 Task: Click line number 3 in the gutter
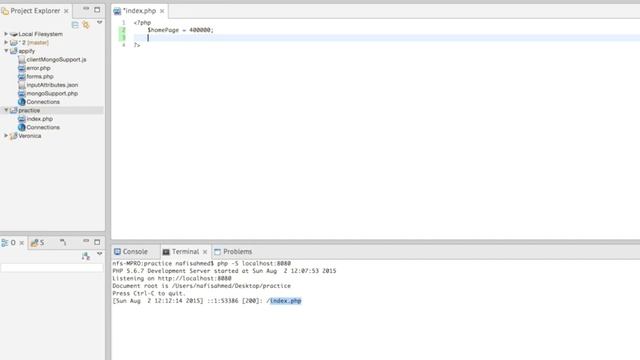coord(123,38)
